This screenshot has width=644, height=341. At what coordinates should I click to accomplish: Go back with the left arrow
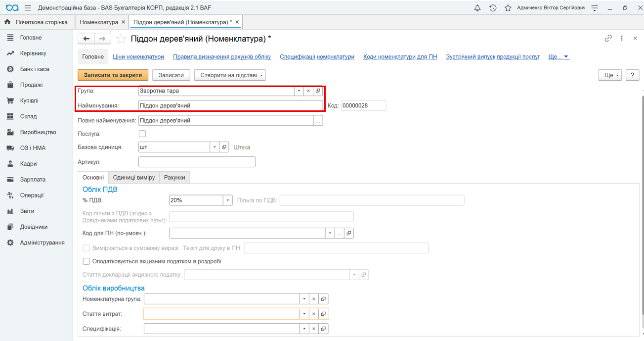tap(86, 39)
